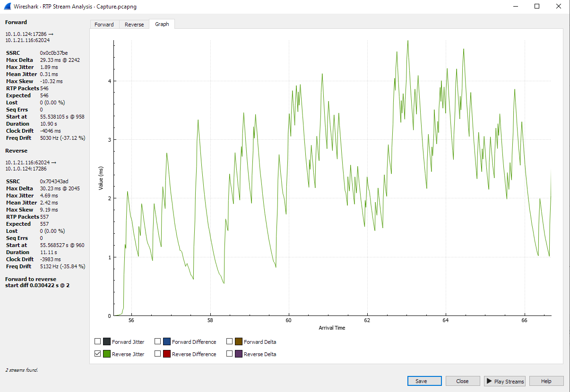
Task: Click the blue Forward Difference color swatch
Action: coord(166,341)
